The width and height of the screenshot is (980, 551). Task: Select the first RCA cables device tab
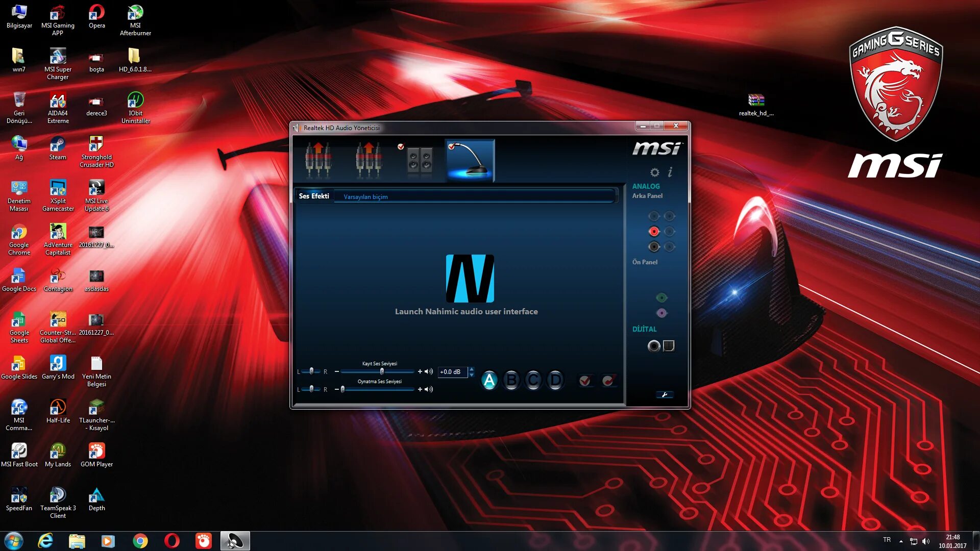pyautogui.click(x=318, y=160)
